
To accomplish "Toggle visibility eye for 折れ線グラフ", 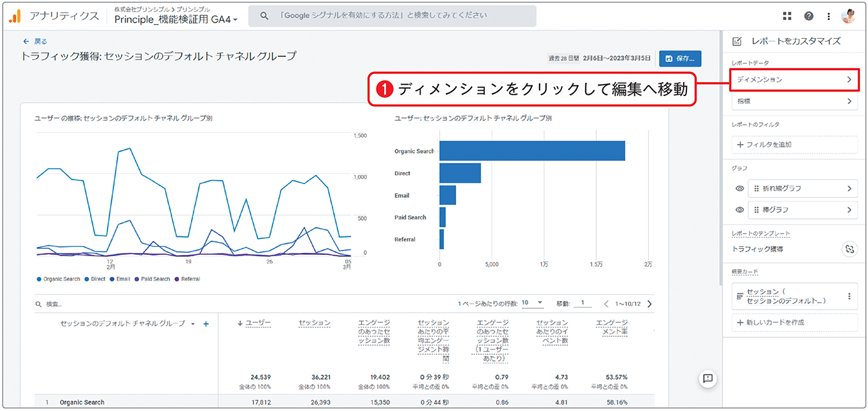I will 739,189.
